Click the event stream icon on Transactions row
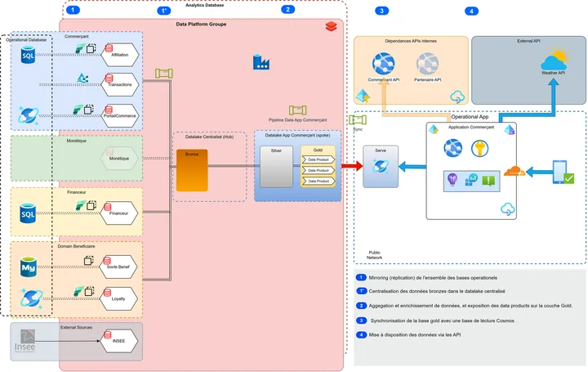 (82, 78)
